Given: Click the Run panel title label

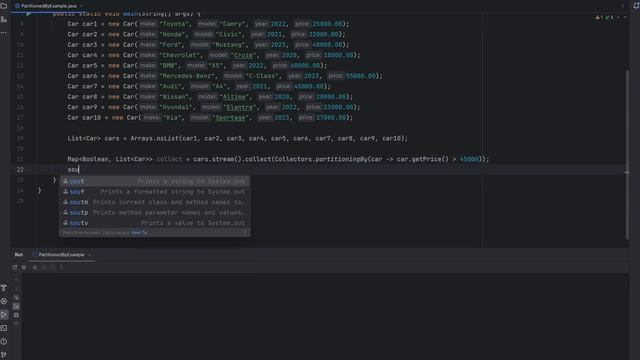Looking at the screenshot, I should 19,255.
